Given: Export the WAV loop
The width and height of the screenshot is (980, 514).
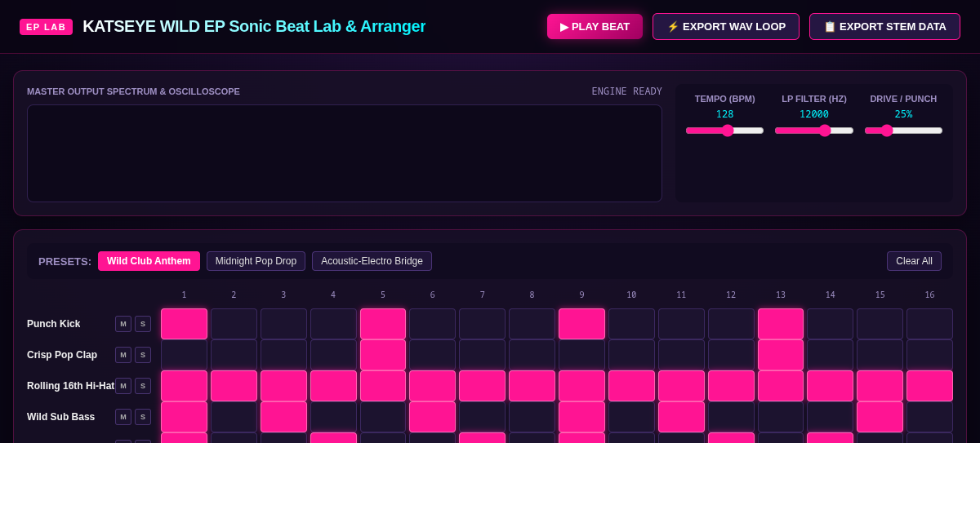Looking at the screenshot, I should [x=726, y=26].
